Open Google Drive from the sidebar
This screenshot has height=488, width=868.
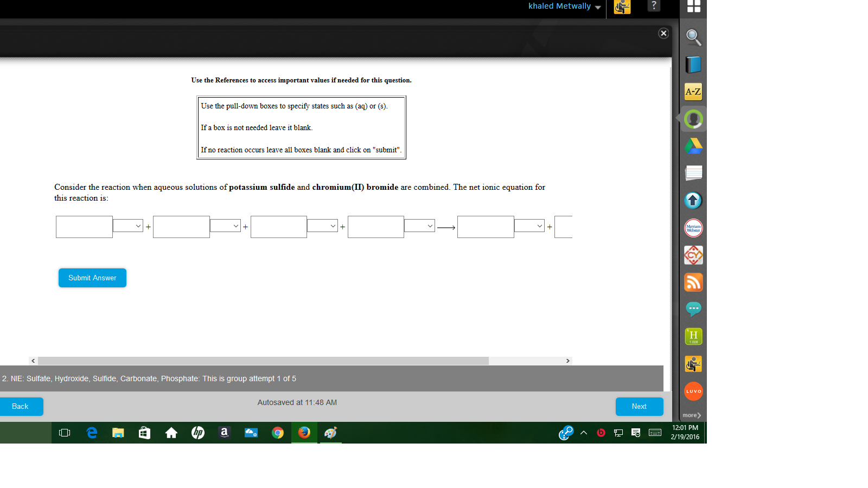coord(693,146)
